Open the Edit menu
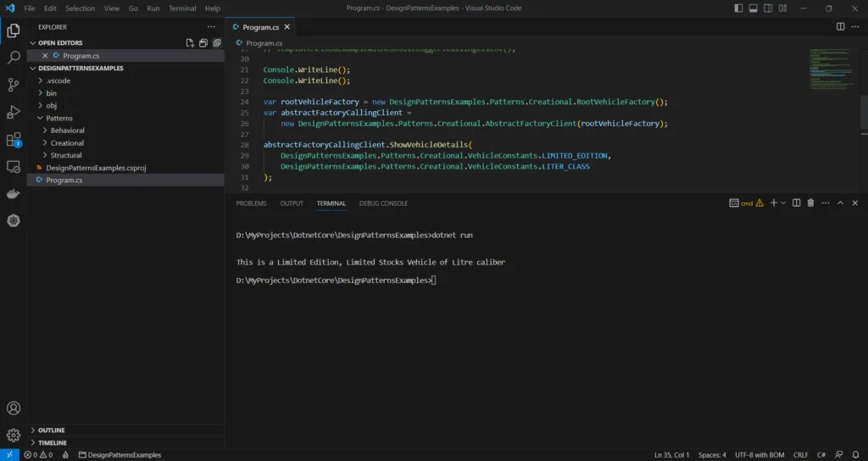Image resolution: width=868 pixels, height=461 pixels. [50, 8]
